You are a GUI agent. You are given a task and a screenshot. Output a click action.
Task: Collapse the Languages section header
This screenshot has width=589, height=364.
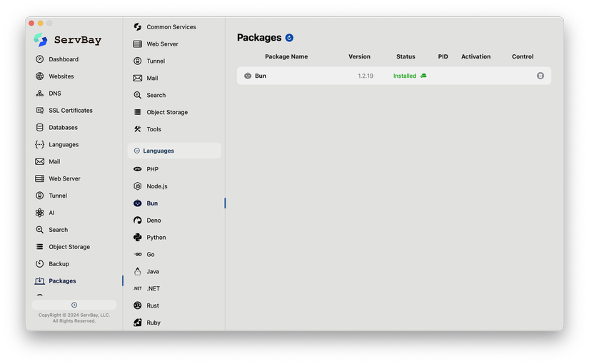pos(174,151)
